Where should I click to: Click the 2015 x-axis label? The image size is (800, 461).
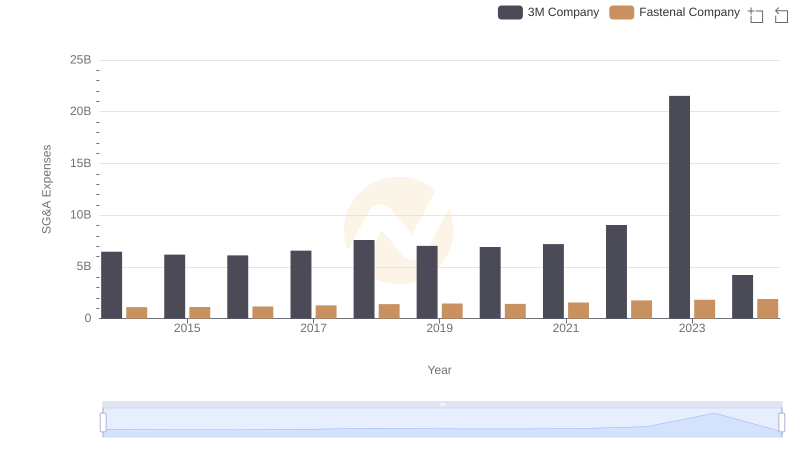click(x=187, y=328)
